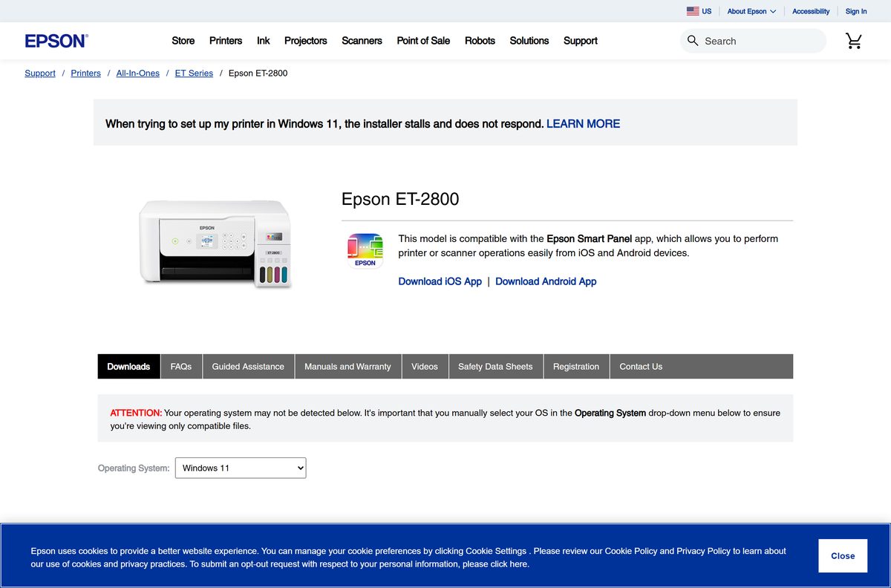
Task: Open the Manuals and Warranty tab
Action: coord(347,367)
